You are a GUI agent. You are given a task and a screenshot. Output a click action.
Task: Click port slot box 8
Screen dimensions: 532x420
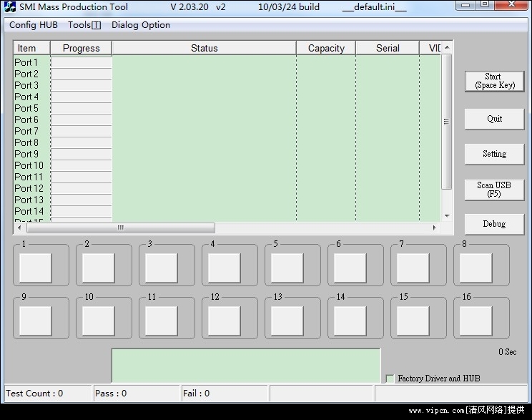[476, 268]
